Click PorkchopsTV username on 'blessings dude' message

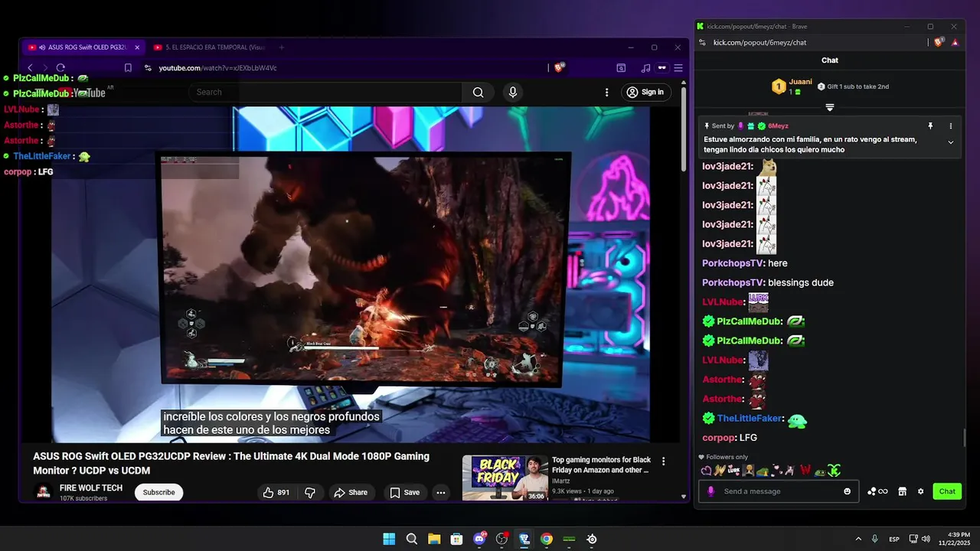(733, 282)
